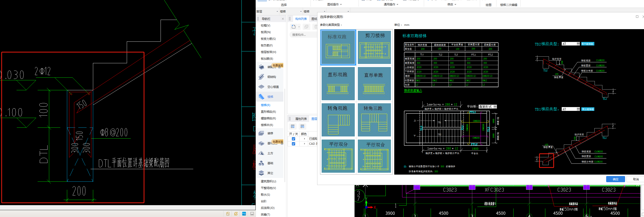644x217 pixels.
Task: Choose the 直形双跑 stair thumbnail
Action: [x=338, y=83]
